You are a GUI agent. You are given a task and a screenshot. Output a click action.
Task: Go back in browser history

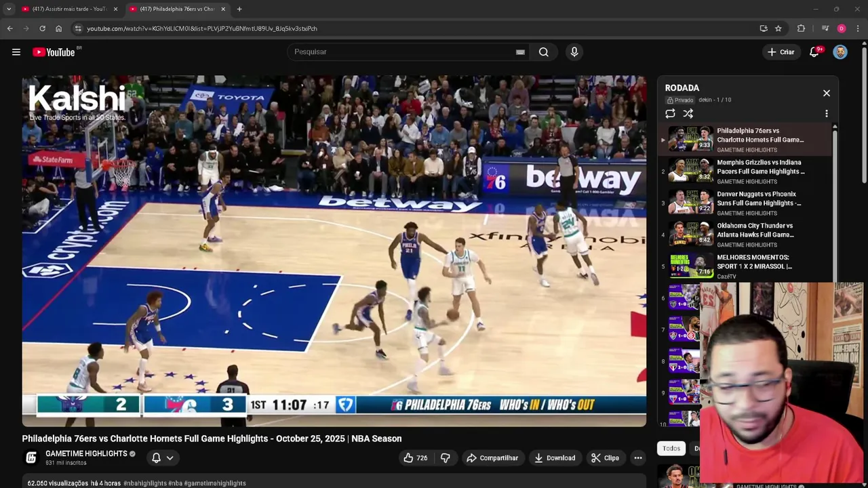[x=9, y=28]
